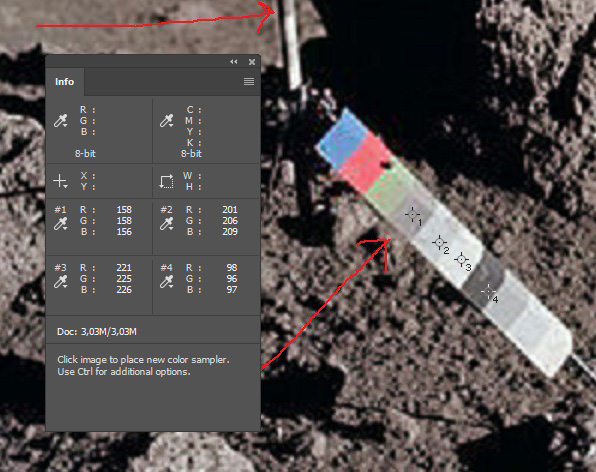Click sampler #2 B value 209
Image resolution: width=596 pixels, height=472 pixels.
point(230,232)
